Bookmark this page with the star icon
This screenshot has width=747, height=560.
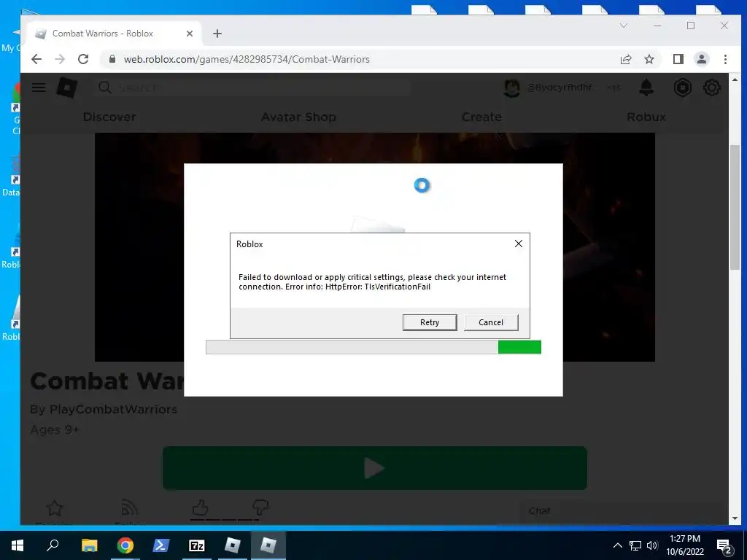click(649, 59)
